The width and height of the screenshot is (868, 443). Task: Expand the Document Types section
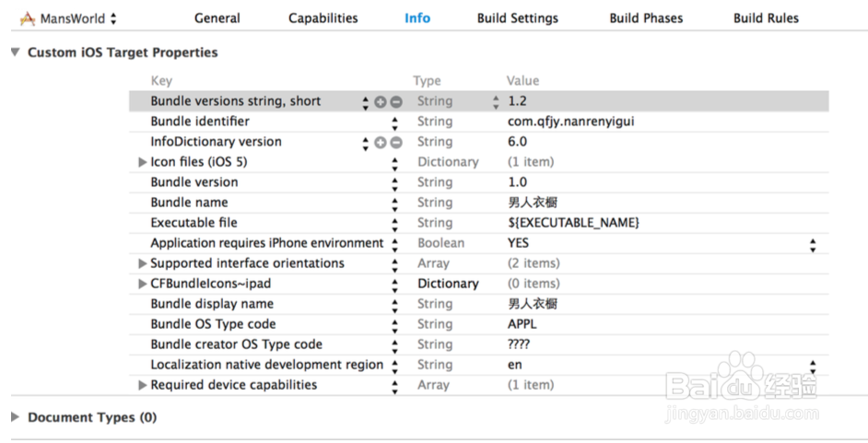point(15,417)
